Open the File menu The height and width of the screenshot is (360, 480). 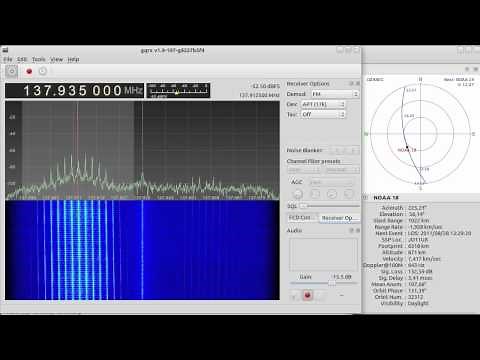pyautogui.click(x=8, y=59)
